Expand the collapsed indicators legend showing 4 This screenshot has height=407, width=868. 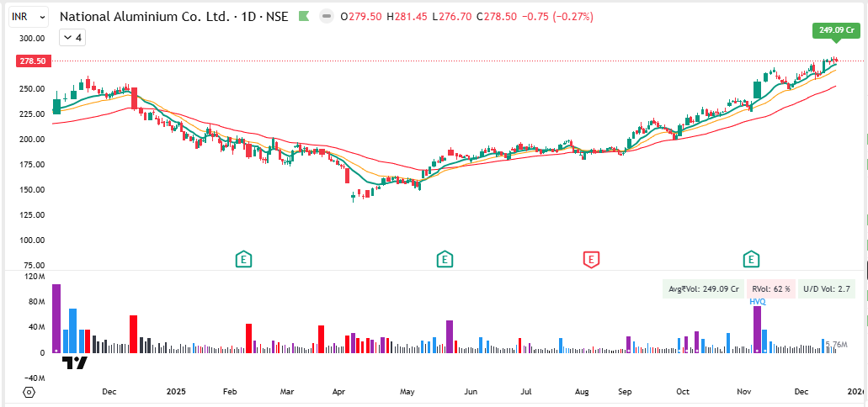point(72,38)
